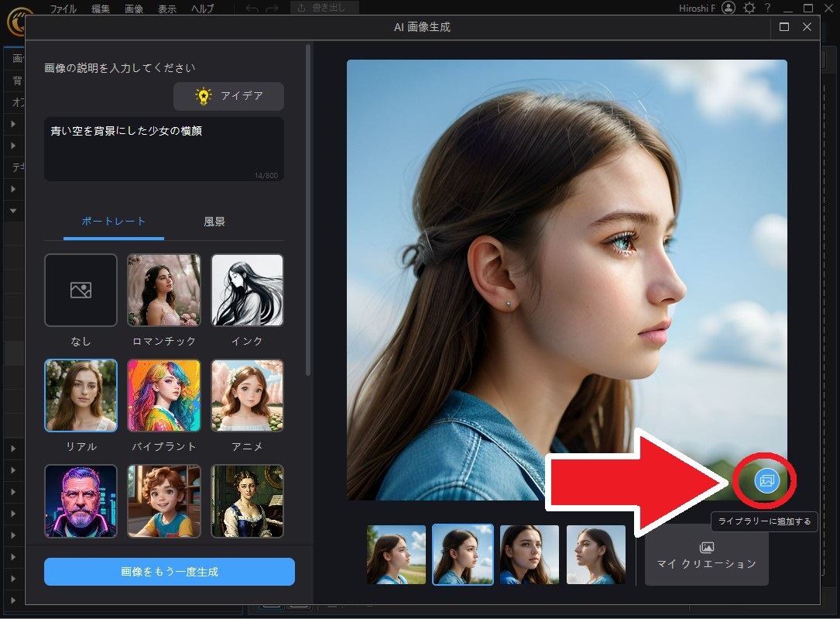
Task: Click the style panel vertical scrollbar
Action: 308,210
